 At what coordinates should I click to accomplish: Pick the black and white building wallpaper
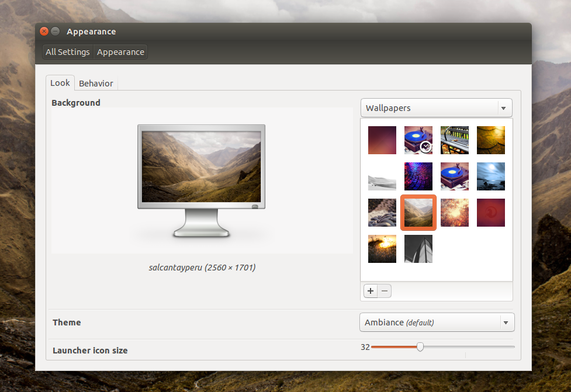418,249
